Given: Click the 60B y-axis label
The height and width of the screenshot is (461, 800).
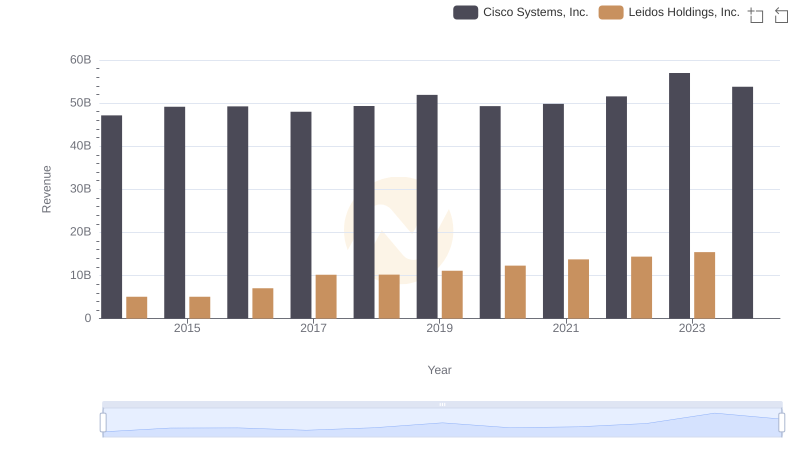Looking at the screenshot, I should click(x=81, y=60).
